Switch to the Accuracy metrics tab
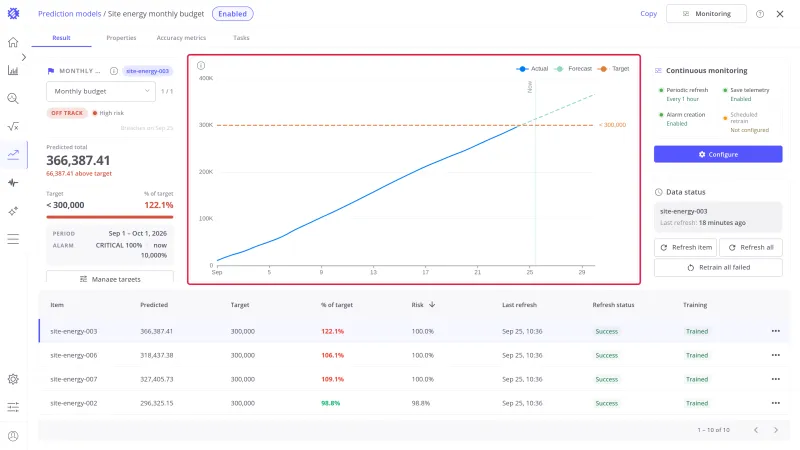The height and width of the screenshot is (450, 800). click(181, 38)
